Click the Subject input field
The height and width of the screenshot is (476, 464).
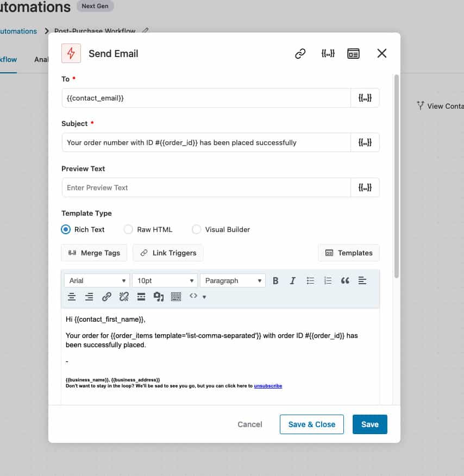(x=206, y=142)
